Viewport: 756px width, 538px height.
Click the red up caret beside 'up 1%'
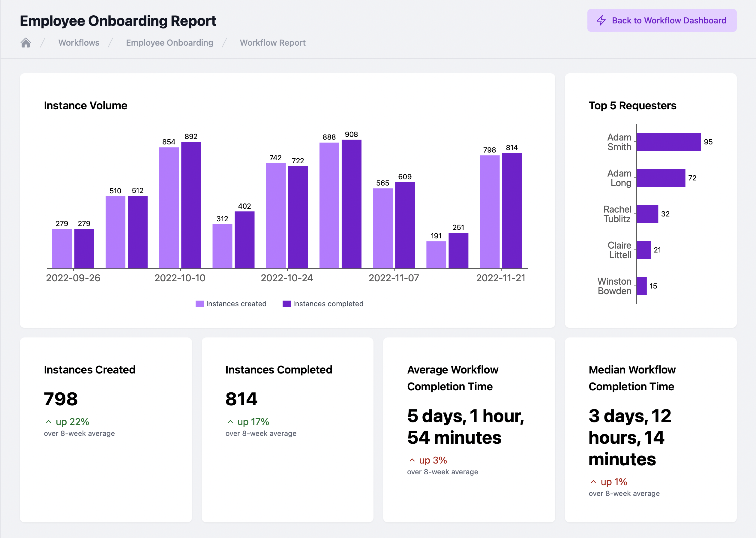click(x=593, y=482)
